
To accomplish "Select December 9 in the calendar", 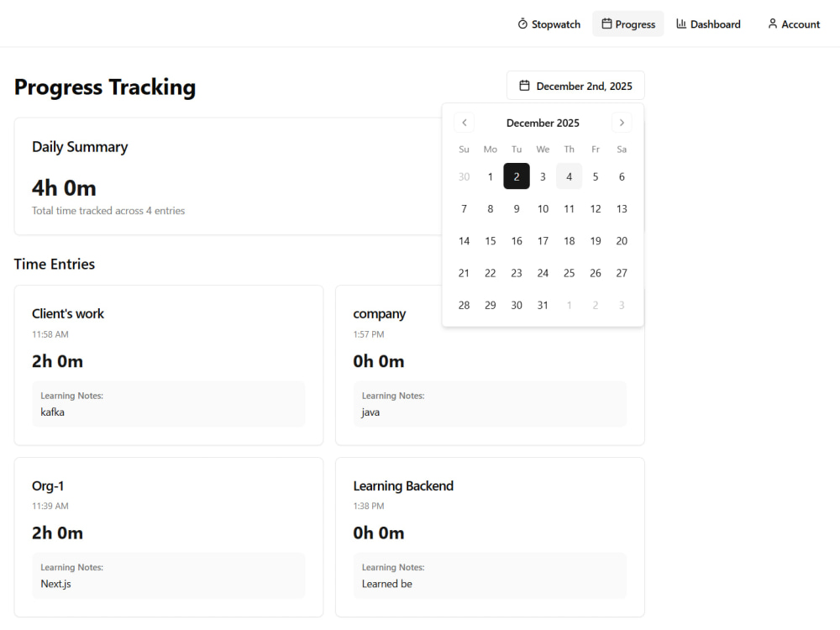I will 517,208.
